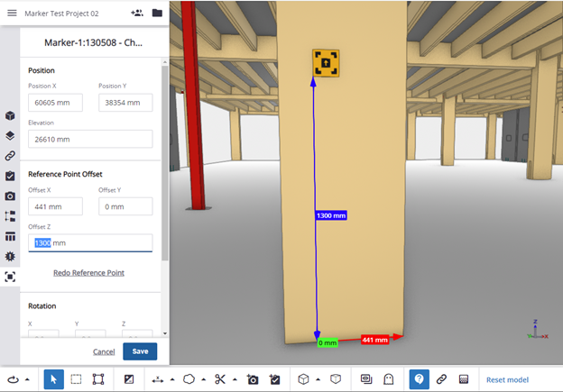This screenshot has width=563, height=392.
Task: Click the Offset X input field
Action: coord(55,206)
